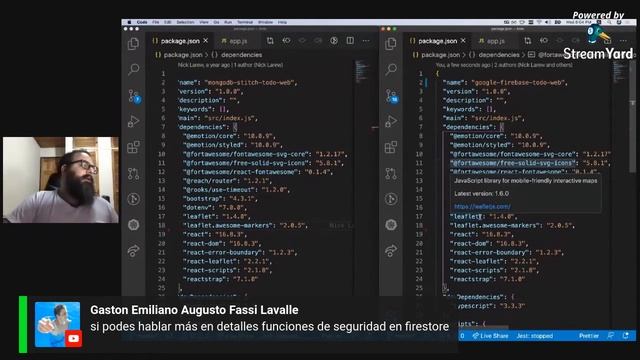Click minimap in left editor

pos(362,72)
